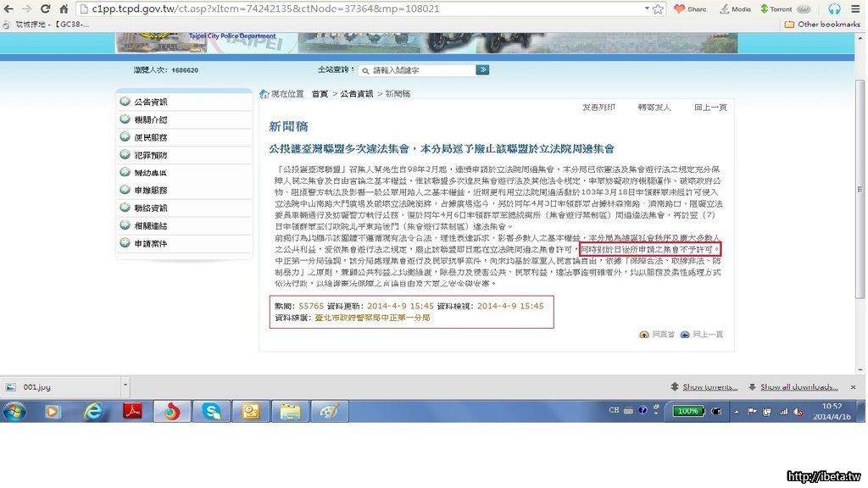Image resolution: width=868 pixels, height=488 pixels.
Task: Open the 公告資訊 sidebar menu item
Action: pos(150,102)
